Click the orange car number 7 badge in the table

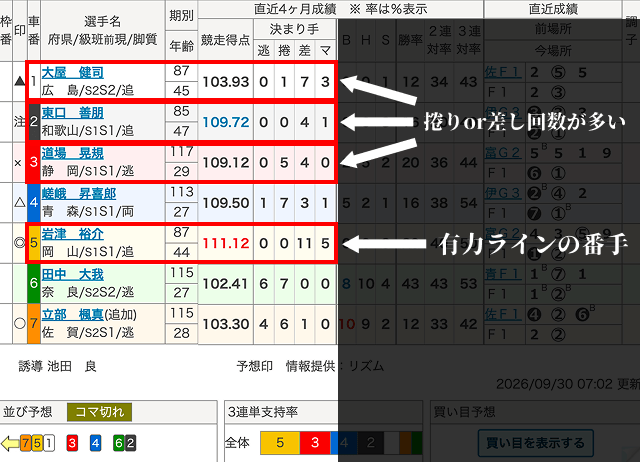(x=34, y=324)
